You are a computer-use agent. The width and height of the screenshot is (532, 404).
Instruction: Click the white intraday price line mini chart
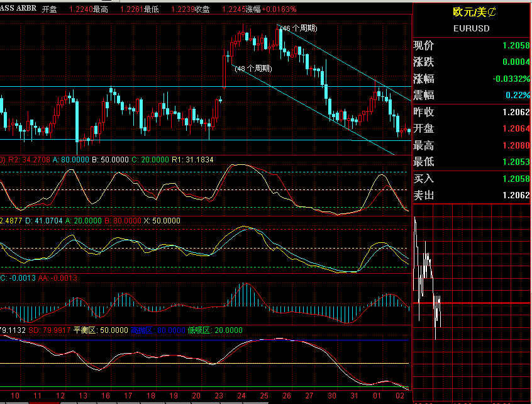(x=427, y=278)
